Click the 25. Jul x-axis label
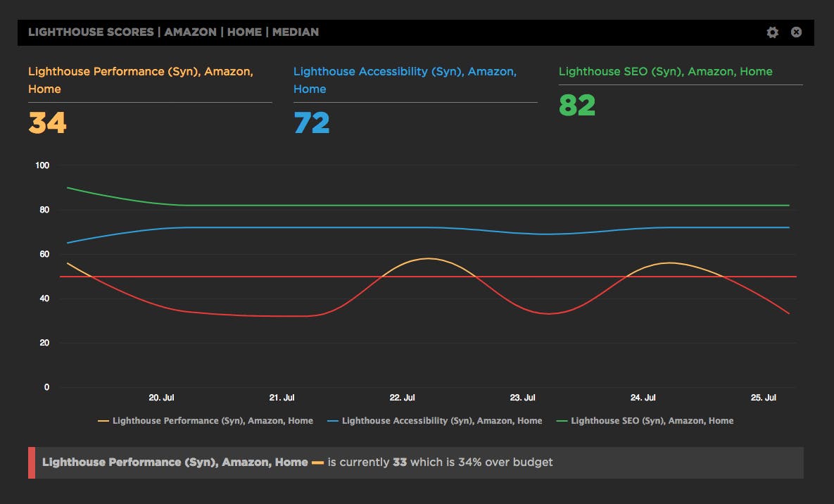The image size is (834, 504). point(763,398)
